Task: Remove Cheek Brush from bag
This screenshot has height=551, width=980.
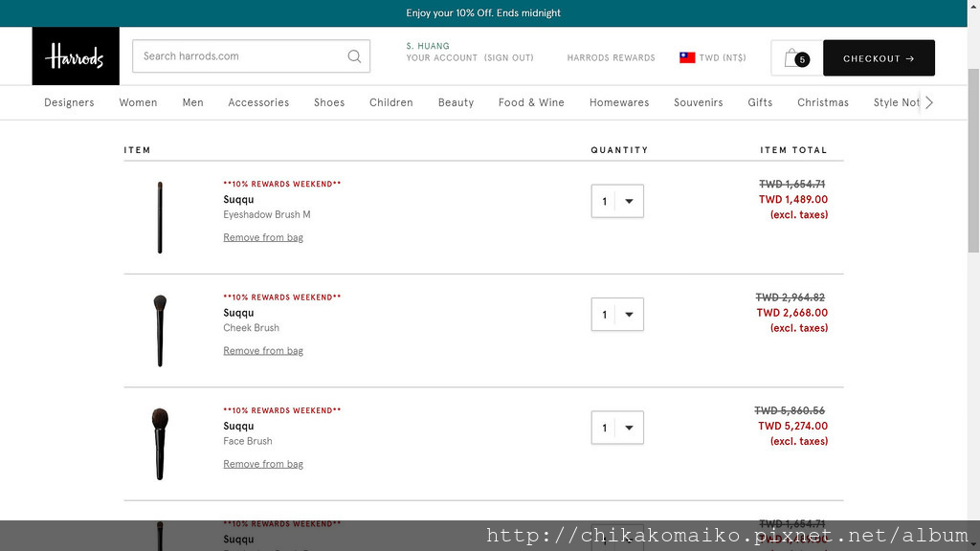Action: pos(263,350)
